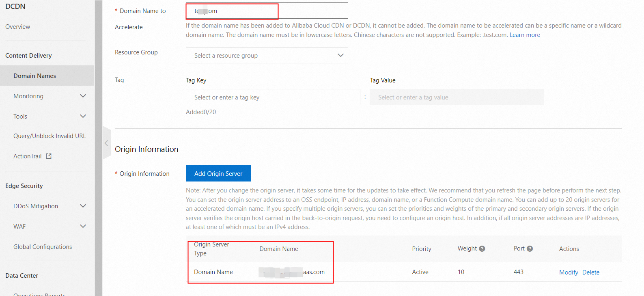Click the Learn more link
Image resolution: width=644 pixels, height=296 pixels.
point(525,35)
